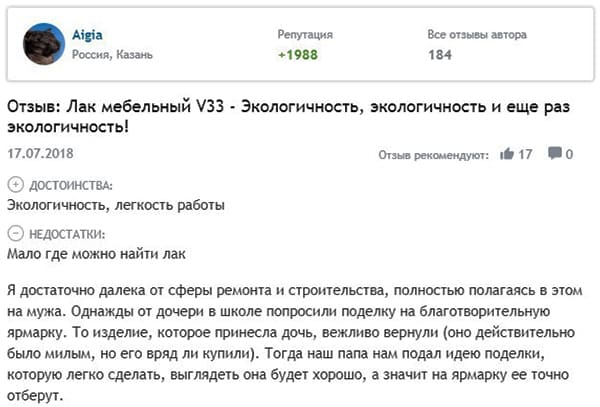Click the Россия, Казань location text
Image resolution: width=600 pixels, height=407 pixels.
[x=112, y=55]
